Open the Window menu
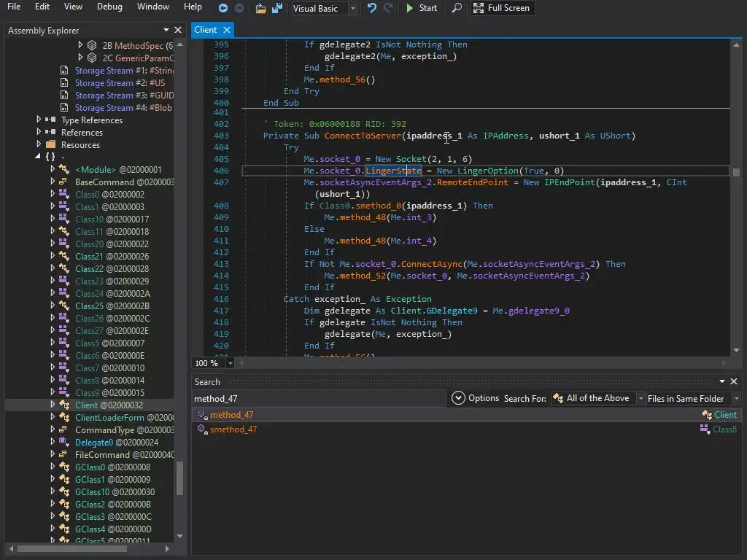 (152, 7)
